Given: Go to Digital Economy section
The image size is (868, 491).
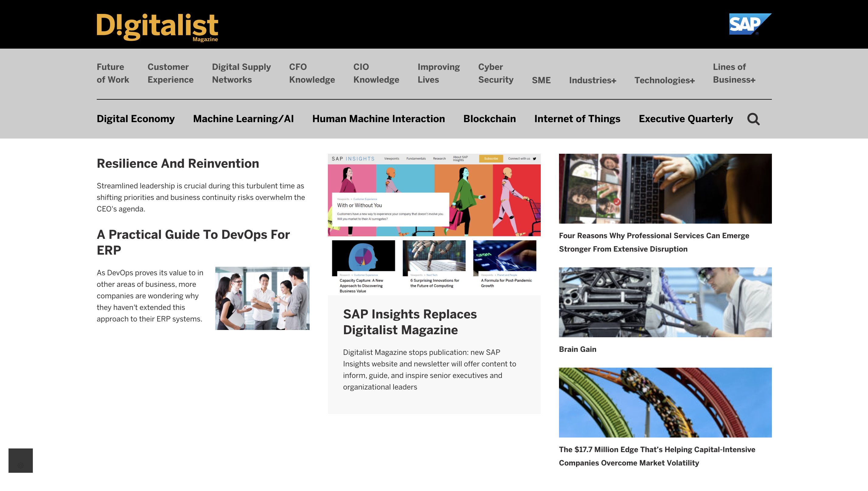Looking at the screenshot, I should [x=136, y=119].
